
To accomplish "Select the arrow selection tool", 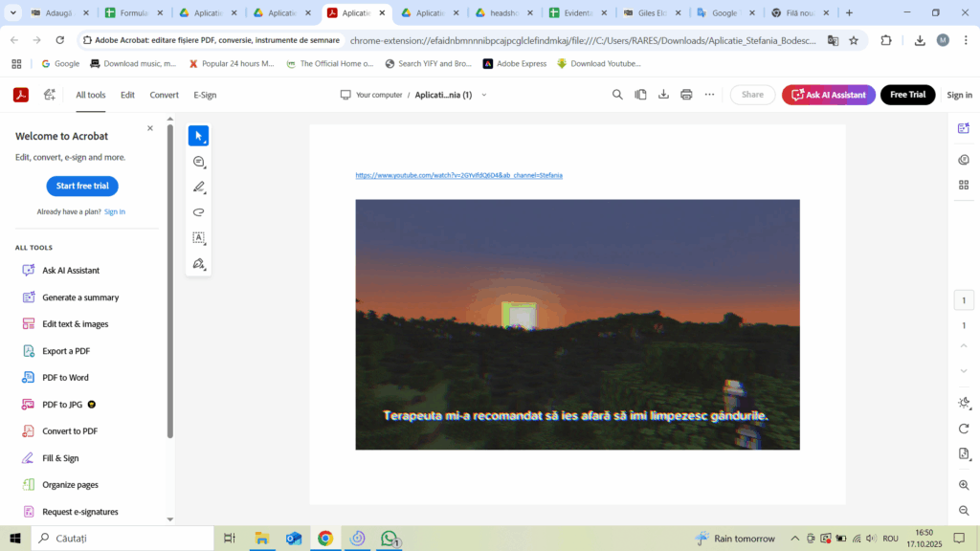I will 198,136.
